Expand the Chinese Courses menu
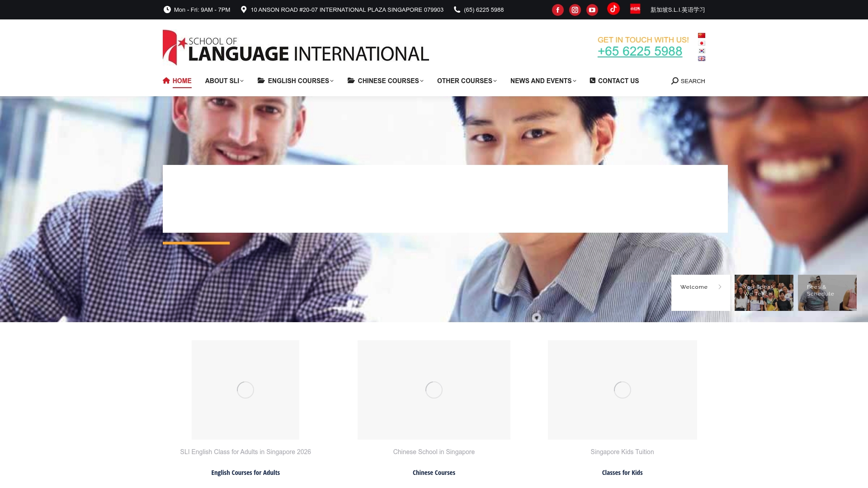The width and height of the screenshot is (868, 488). click(385, 81)
